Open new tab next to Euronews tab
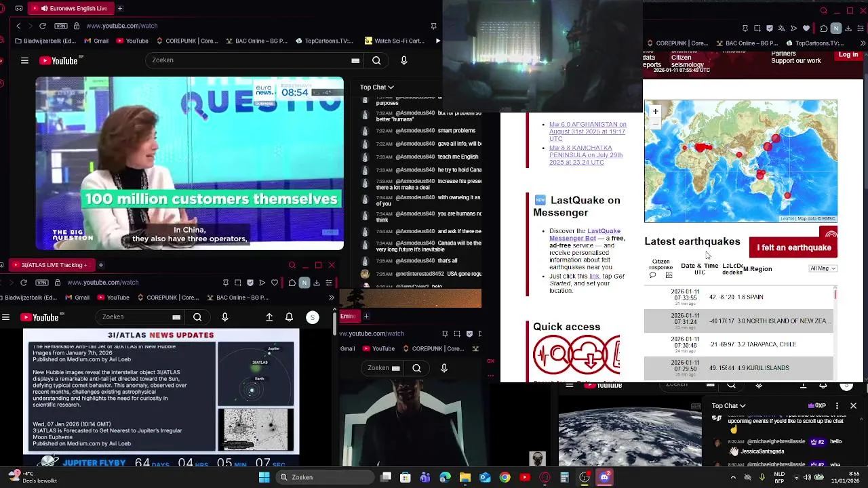Viewport: 868px width, 488px height. click(120, 8)
